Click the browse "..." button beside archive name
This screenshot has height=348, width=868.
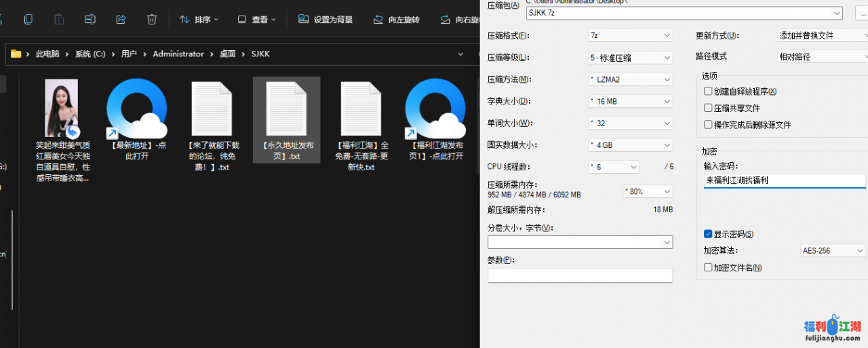click(864, 14)
